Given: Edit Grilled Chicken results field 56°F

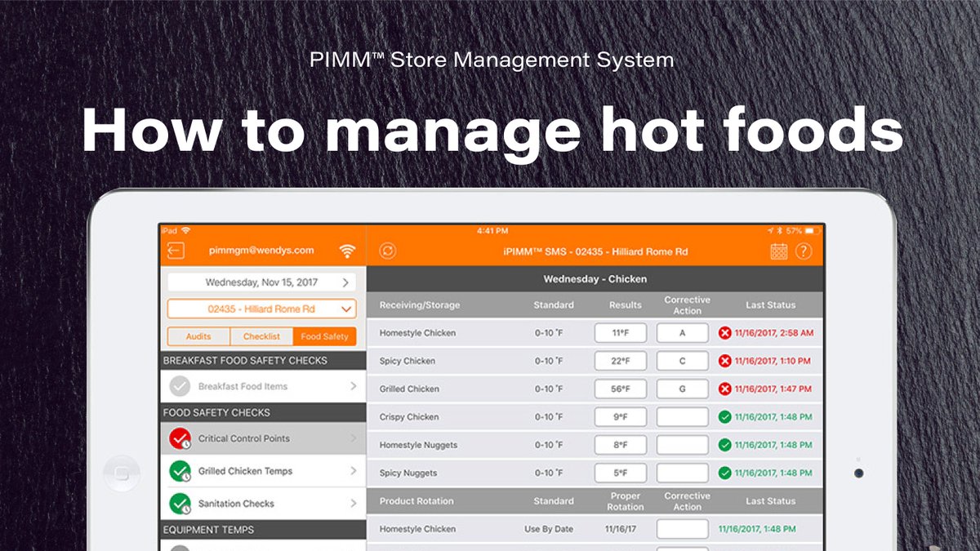Looking at the screenshot, I should click(621, 389).
